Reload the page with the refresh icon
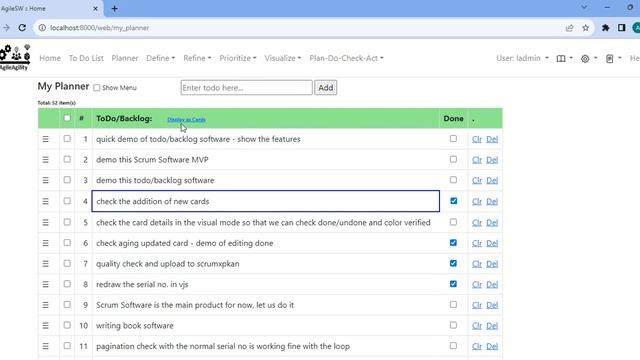 pyautogui.click(x=22, y=28)
